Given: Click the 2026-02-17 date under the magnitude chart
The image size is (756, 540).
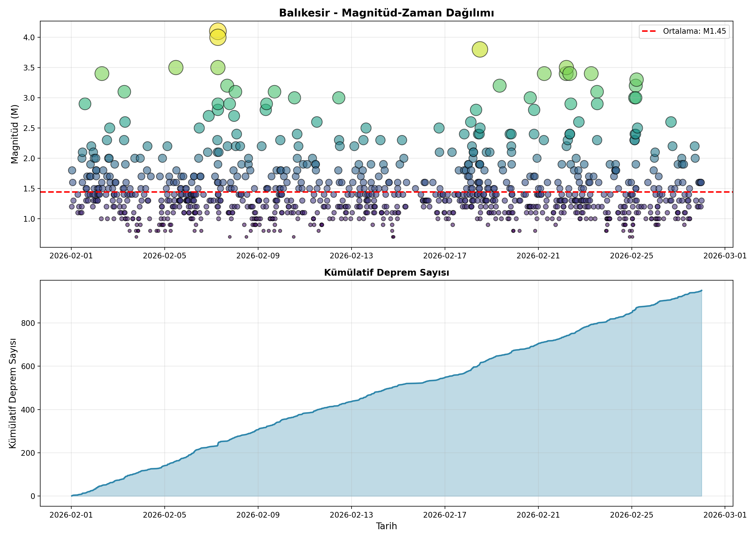Looking at the screenshot, I should [x=445, y=256].
